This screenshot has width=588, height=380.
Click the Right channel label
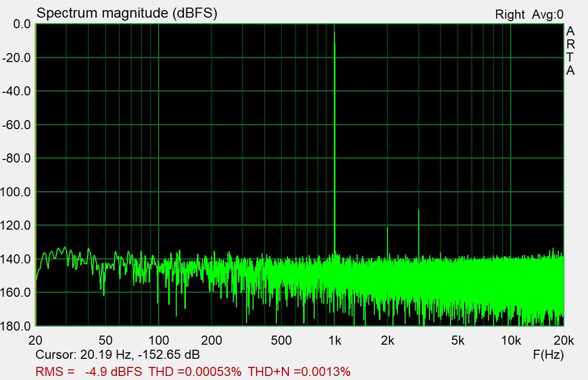click(x=510, y=15)
